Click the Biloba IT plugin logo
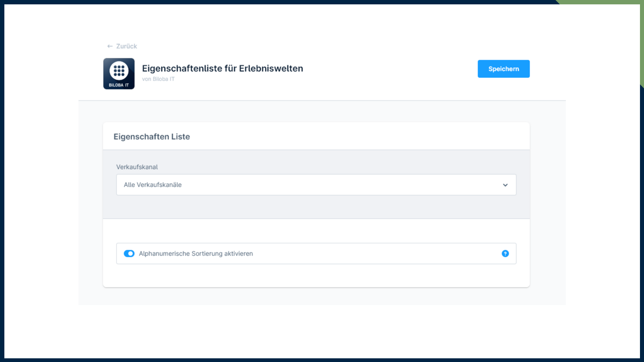The image size is (644, 362). (x=119, y=74)
